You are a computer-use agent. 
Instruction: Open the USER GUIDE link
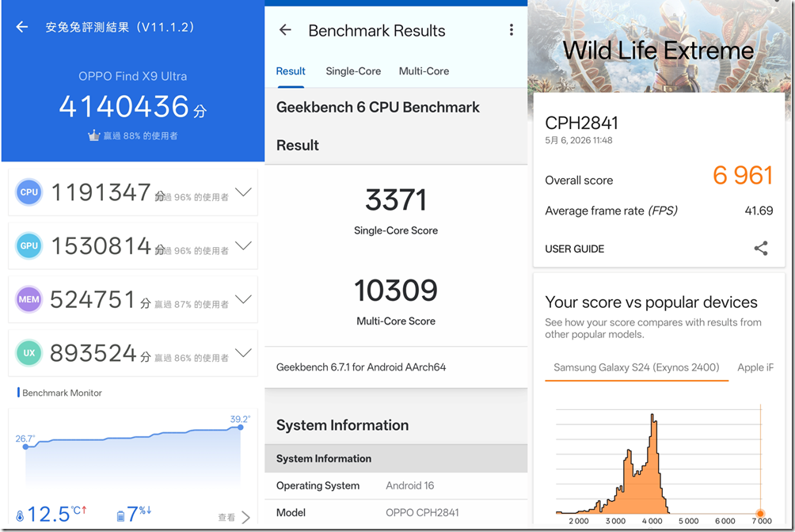[x=574, y=249]
